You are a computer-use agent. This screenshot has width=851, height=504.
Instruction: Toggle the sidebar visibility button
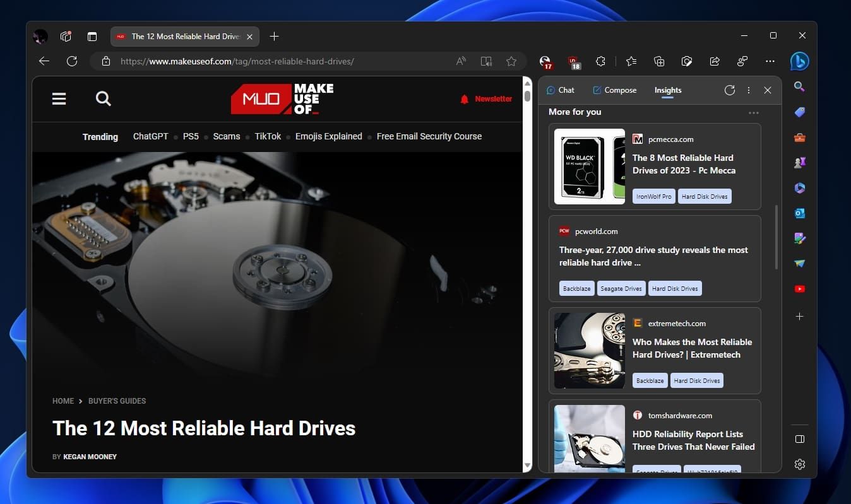pyautogui.click(x=799, y=439)
